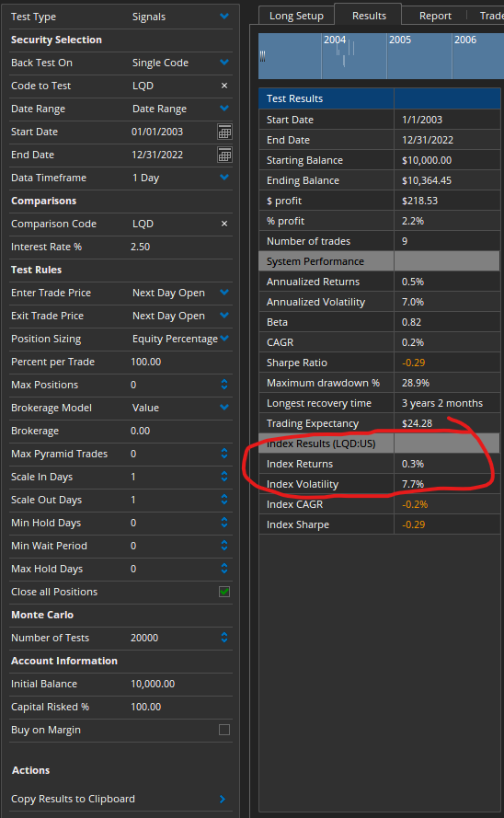Clear the Comparison Code LQD value
Image resolution: width=504 pixels, height=818 pixels.
point(224,224)
